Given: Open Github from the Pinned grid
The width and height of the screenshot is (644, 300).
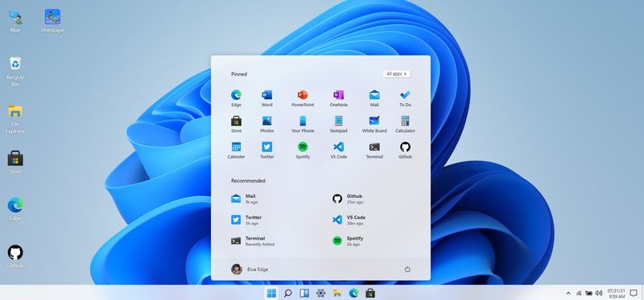Looking at the screenshot, I should [x=405, y=150].
